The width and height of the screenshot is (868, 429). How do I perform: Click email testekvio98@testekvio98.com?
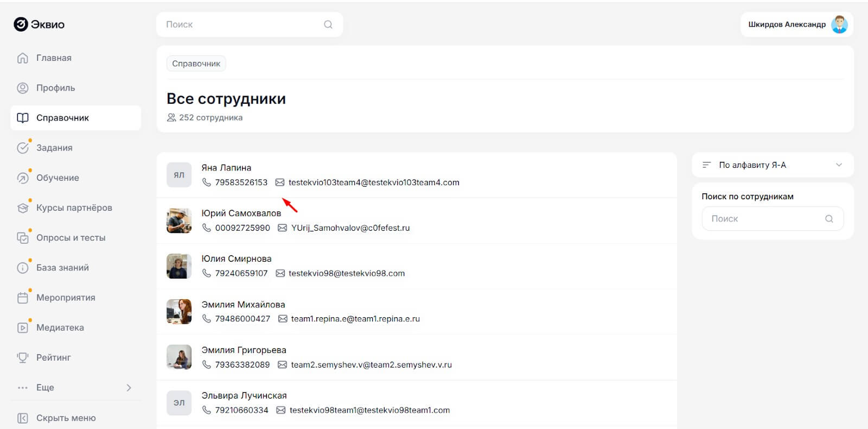[x=346, y=273]
